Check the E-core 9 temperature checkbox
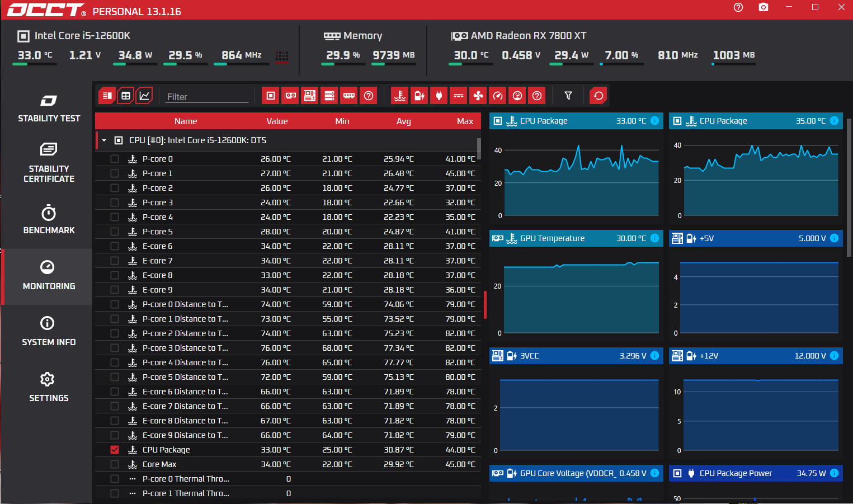Screen dimensions: 853x504 (x=115, y=290)
